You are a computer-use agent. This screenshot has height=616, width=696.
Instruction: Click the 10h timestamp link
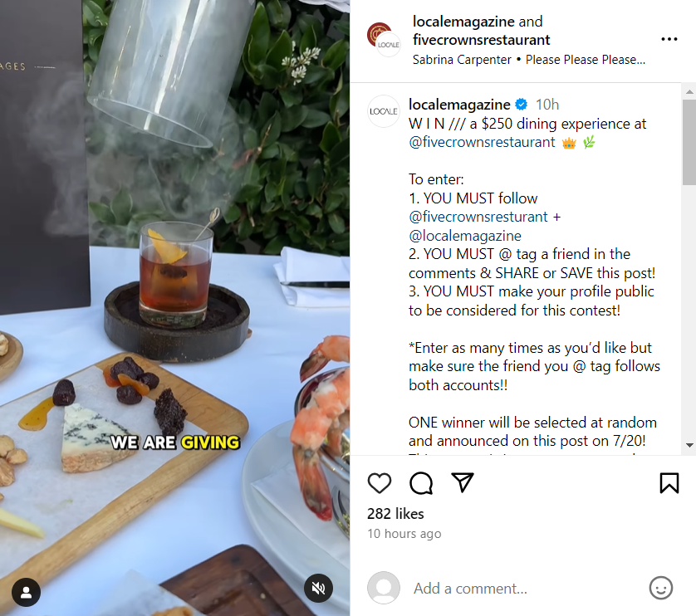tap(547, 105)
